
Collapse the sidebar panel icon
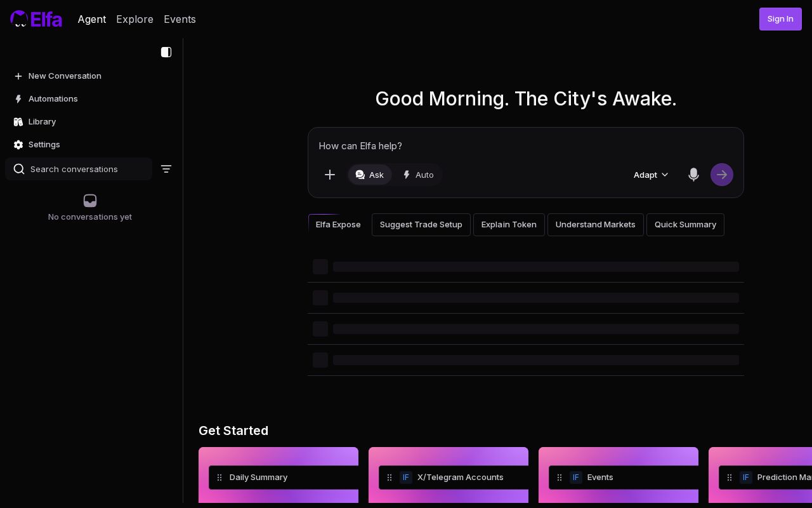(x=166, y=52)
